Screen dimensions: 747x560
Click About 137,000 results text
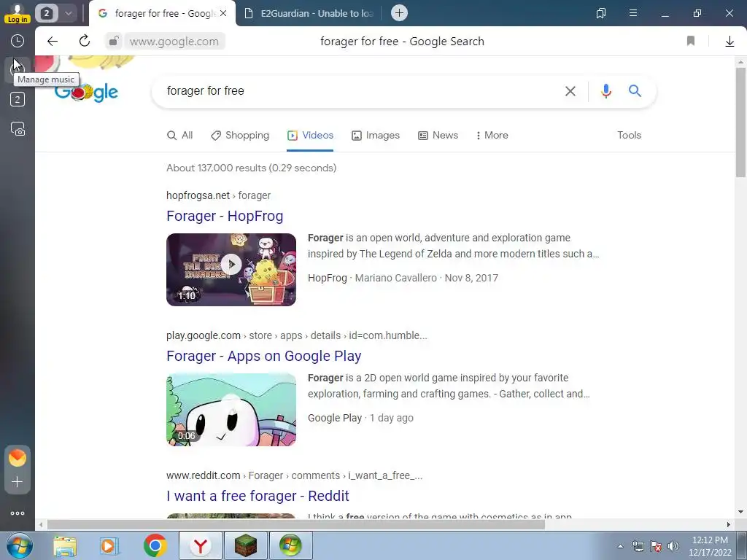251,168
